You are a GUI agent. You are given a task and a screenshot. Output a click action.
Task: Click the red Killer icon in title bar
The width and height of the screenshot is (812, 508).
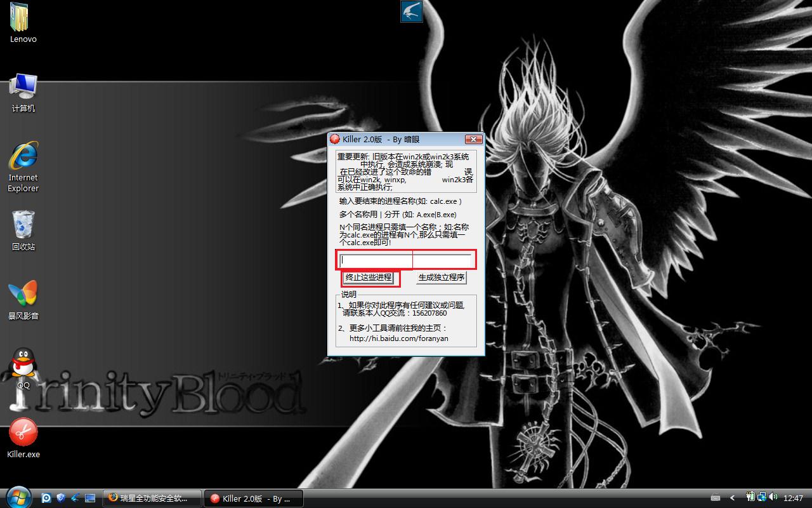(335, 139)
